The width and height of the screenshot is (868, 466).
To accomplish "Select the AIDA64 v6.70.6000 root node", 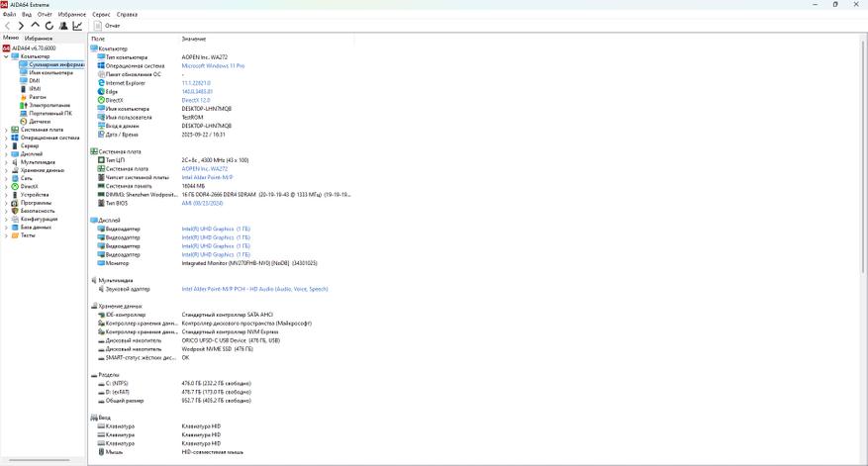I will [34, 48].
